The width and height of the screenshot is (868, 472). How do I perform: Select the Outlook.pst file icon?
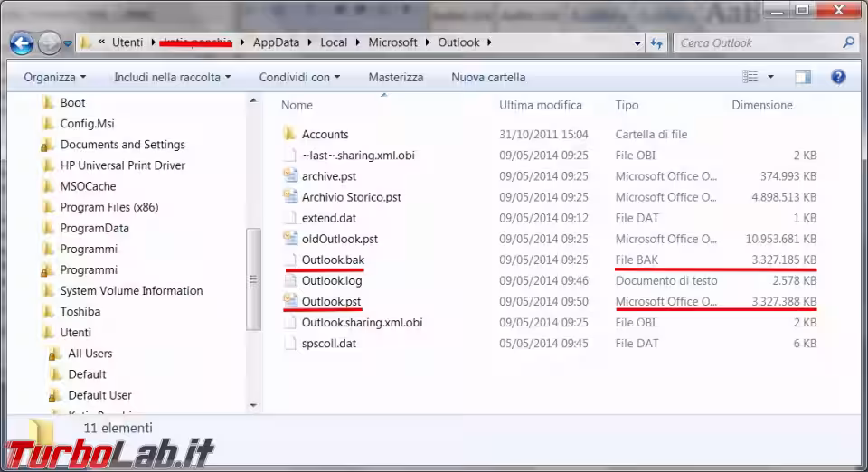coord(290,301)
